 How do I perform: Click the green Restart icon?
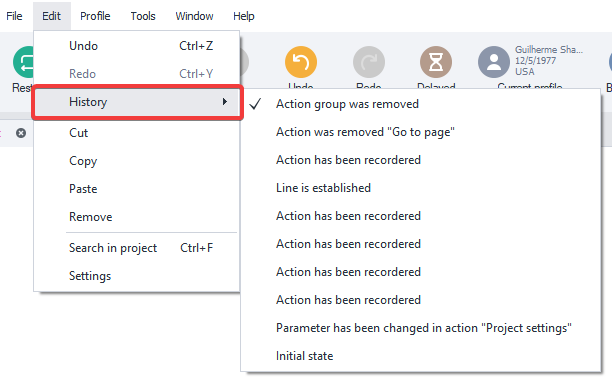click(x=23, y=62)
